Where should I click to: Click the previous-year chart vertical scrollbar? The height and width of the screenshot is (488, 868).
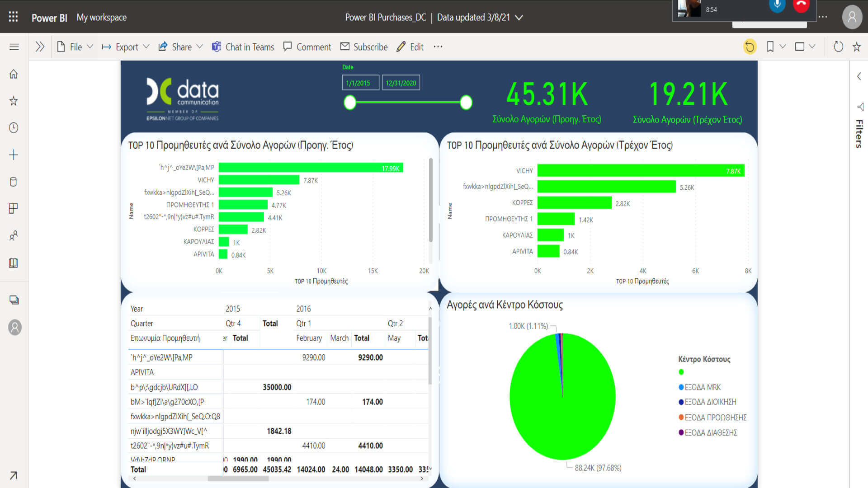coord(430,200)
